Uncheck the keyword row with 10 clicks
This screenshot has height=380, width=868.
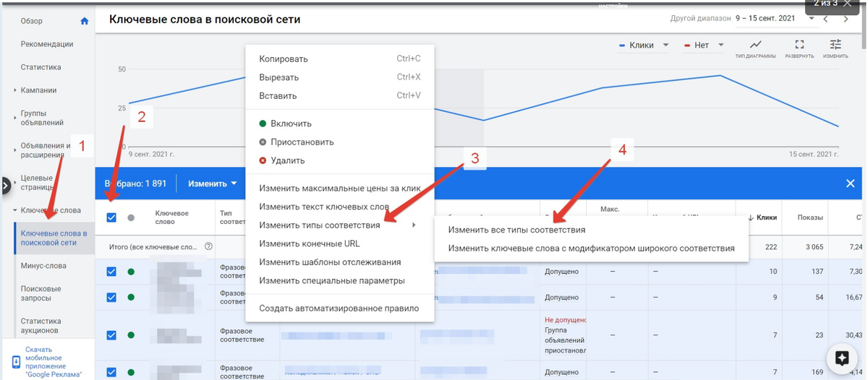coord(111,272)
